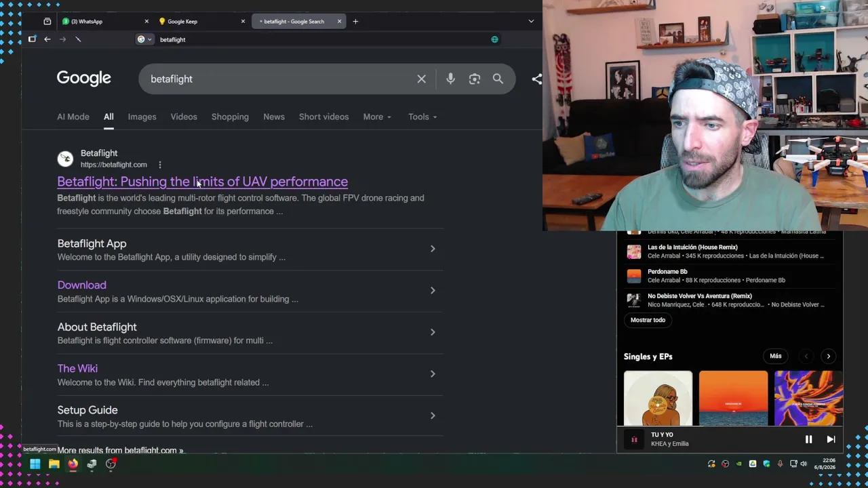Open 'Betaflight: Pushing the limits of UAV performance'
Image resolution: width=868 pixels, height=488 pixels.
pyautogui.click(x=203, y=182)
